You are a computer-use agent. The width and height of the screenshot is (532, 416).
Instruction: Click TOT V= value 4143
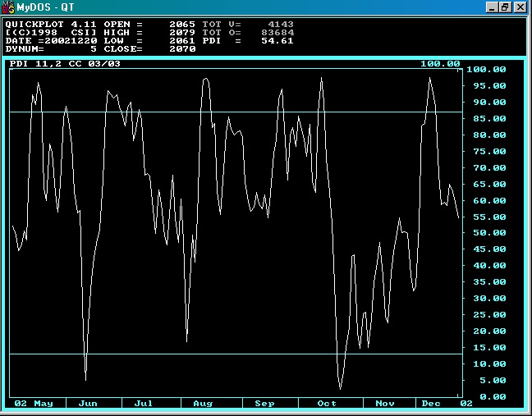coord(281,25)
